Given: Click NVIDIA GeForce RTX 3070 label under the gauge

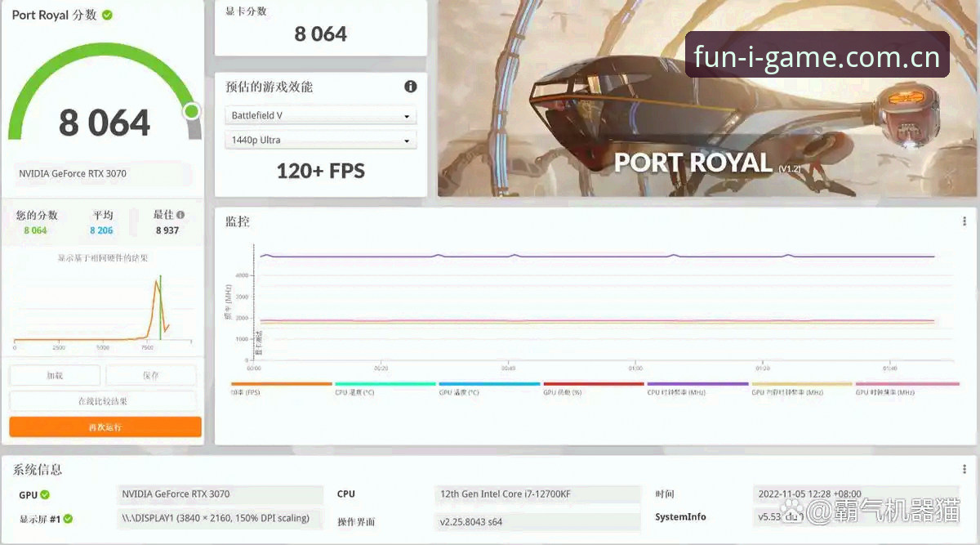Looking at the screenshot, I should click(x=73, y=173).
